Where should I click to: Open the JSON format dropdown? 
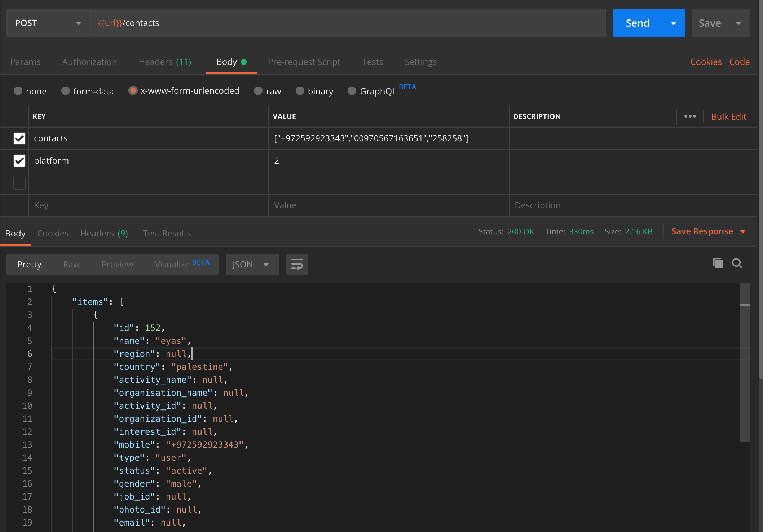pos(252,265)
